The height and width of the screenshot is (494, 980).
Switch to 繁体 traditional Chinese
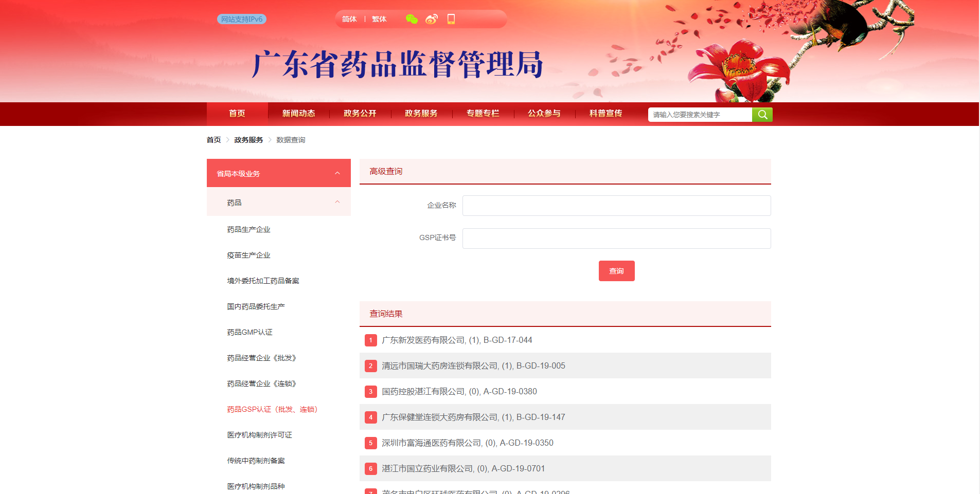coord(379,19)
